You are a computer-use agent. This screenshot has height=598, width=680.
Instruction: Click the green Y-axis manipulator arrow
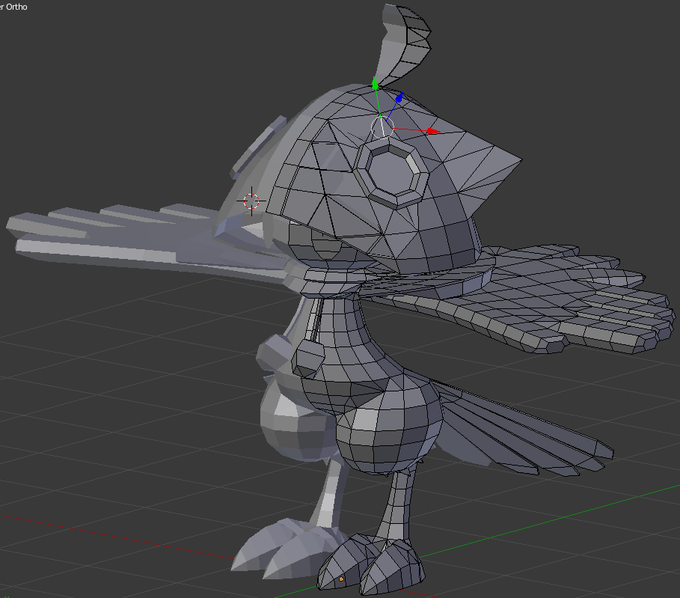375,84
